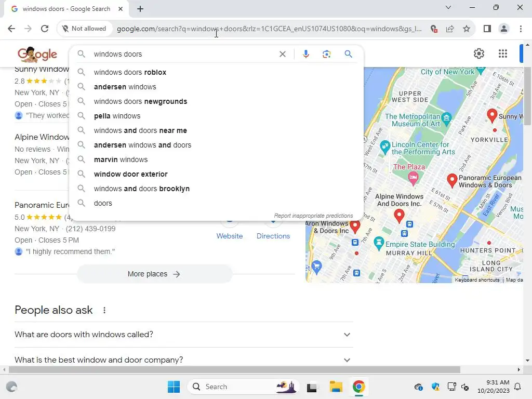Click the search box containing windows doors
The width and height of the screenshot is (532, 399).
(x=183, y=54)
